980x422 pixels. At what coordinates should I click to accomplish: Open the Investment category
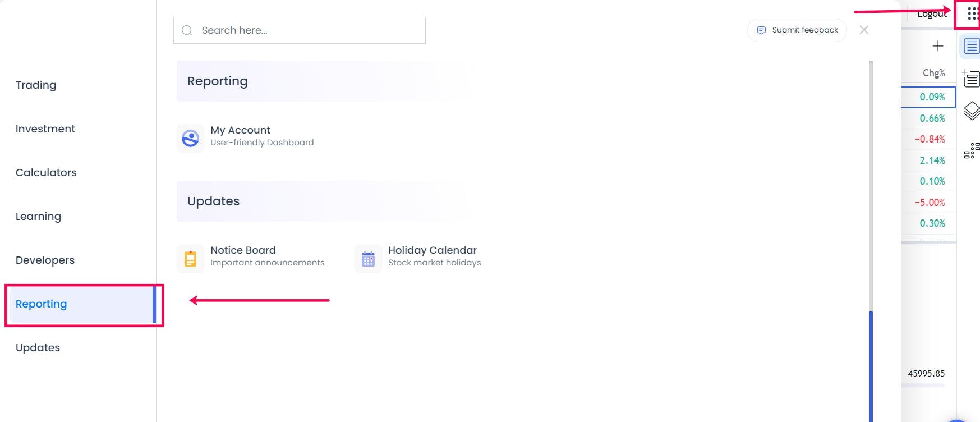45,129
